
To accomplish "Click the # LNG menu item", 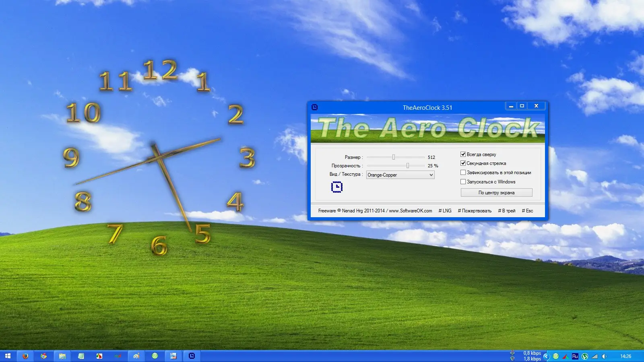I will click(x=444, y=210).
